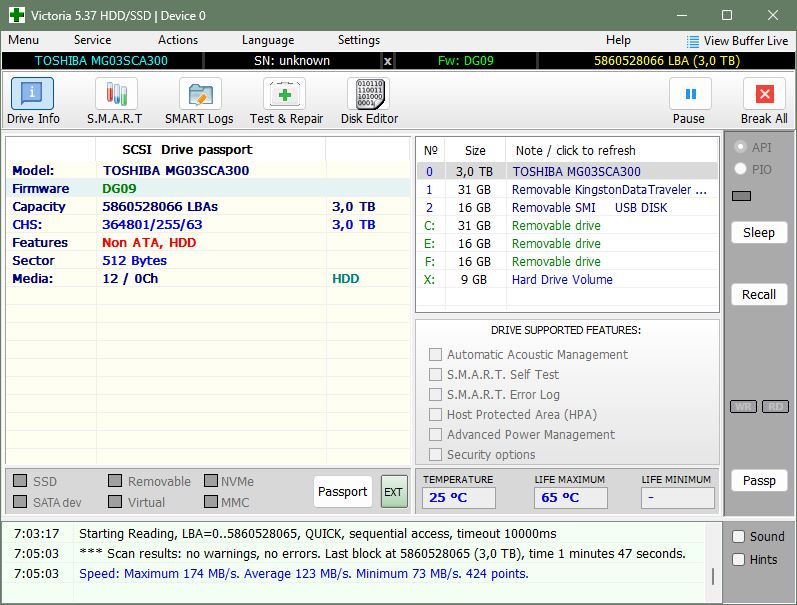Click the 5860528066 LBA (3,0 TB) header
Image resolution: width=797 pixels, height=605 pixels.
[x=666, y=61]
